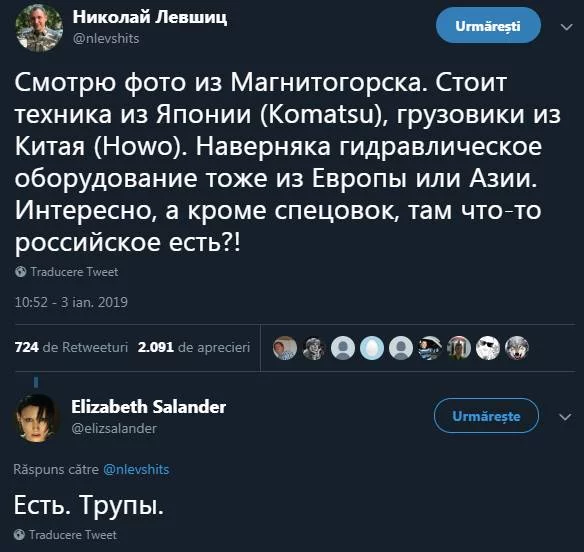Expand tweet options chevron beside Urmărești
The image size is (584, 552).
(566, 27)
